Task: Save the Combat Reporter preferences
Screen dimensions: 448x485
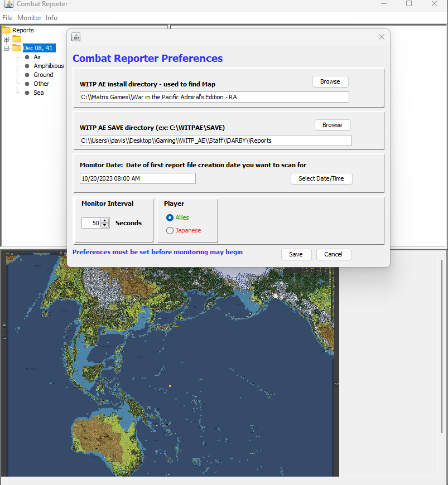Action: pos(296,254)
